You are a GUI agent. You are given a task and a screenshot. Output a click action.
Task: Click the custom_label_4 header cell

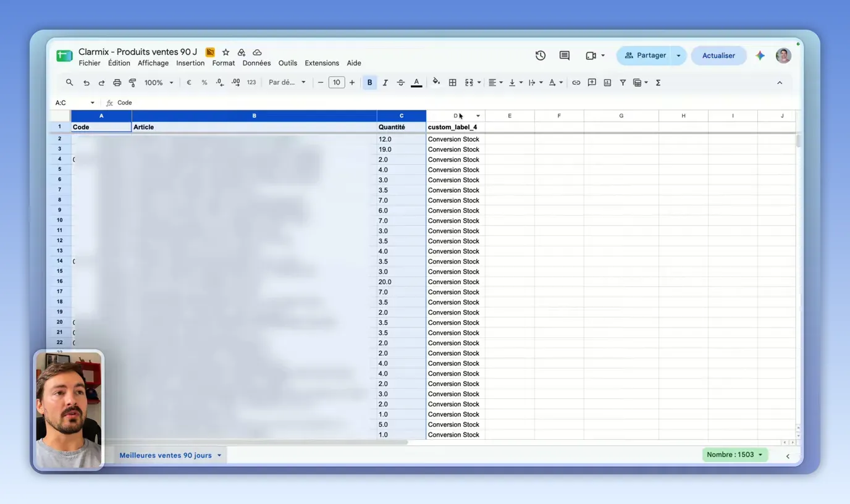click(x=455, y=127)
